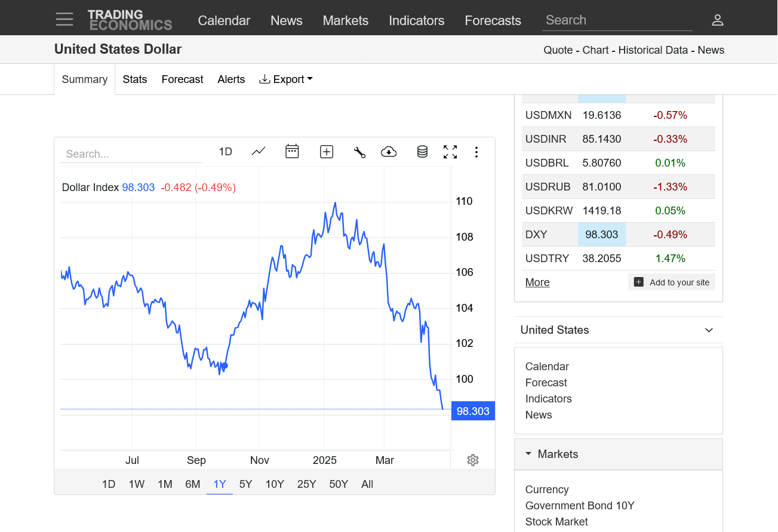Click the user account icon
The height and width of the screenshot is (532, 778).
pyautogui.click(x=718, y=20)
